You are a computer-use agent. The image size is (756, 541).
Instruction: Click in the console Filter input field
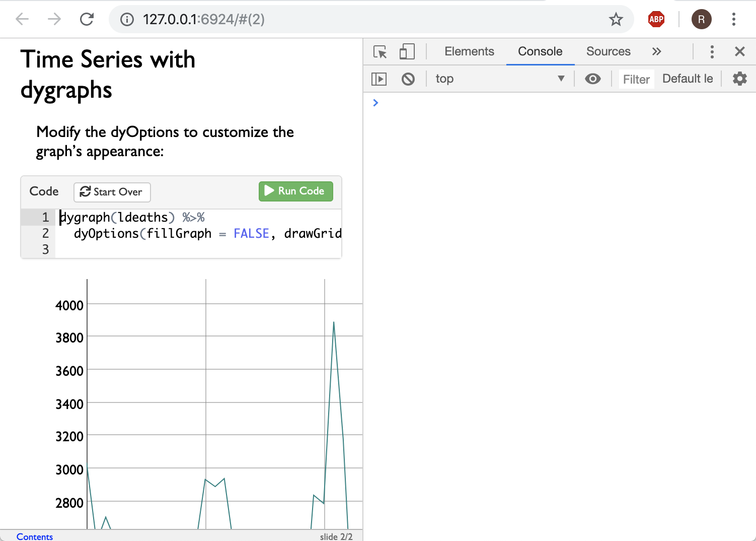click(636, 79)
